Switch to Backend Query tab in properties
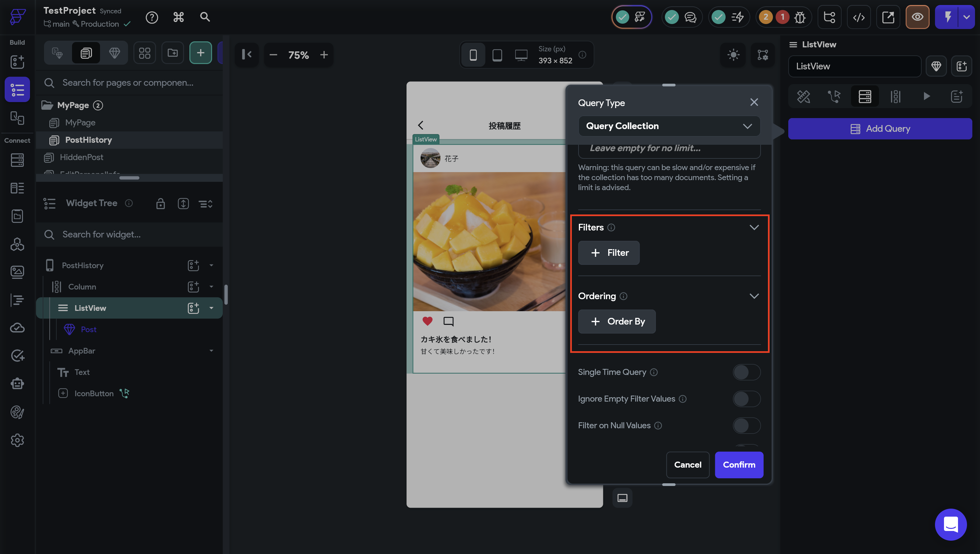Screen dimensions: 980x554 pyautogui.click(x=864, y=97)
